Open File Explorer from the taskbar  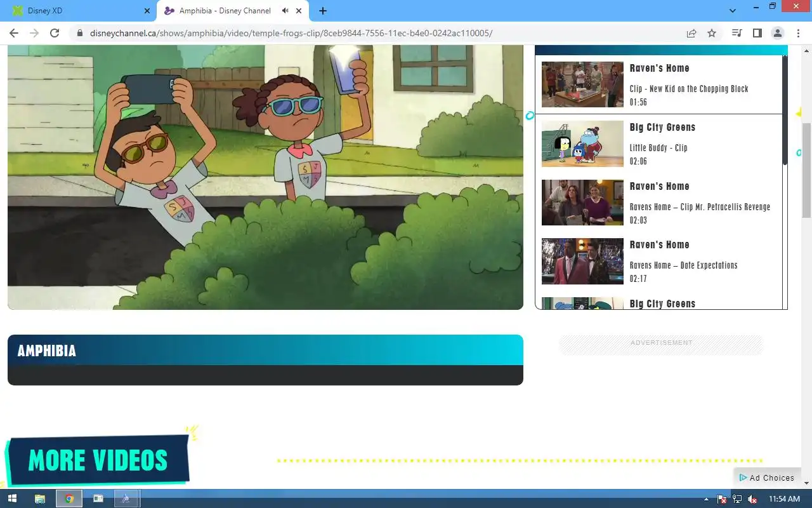pyautogui.click(x=39, y=498)
